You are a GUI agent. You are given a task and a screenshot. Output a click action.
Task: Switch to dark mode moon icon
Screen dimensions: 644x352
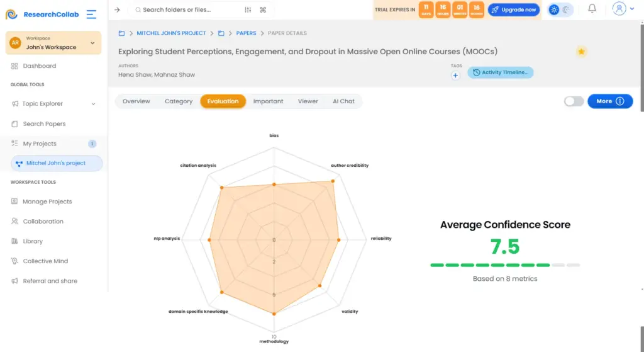coord(567,10)
